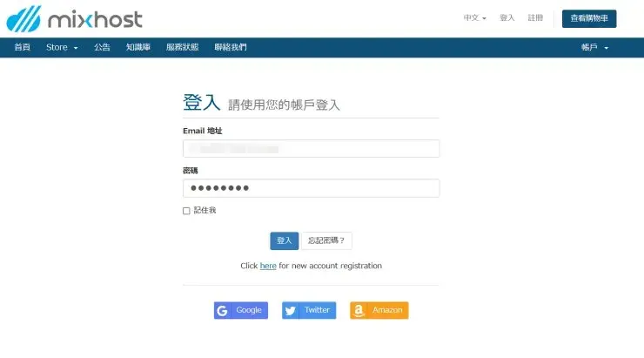Click the 忘記密碼? button
The image size is (644, 358).
point(326,240)
